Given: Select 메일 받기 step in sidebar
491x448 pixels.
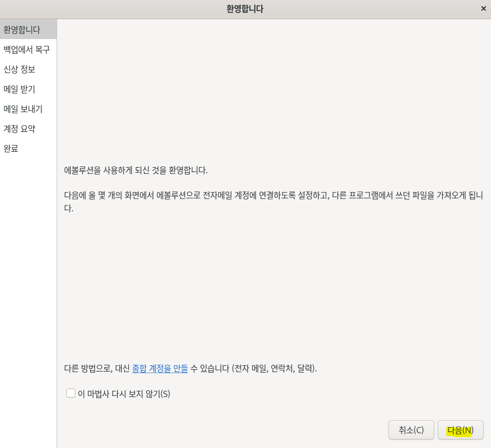Looking at the screenshot, I should click(28, 89).
